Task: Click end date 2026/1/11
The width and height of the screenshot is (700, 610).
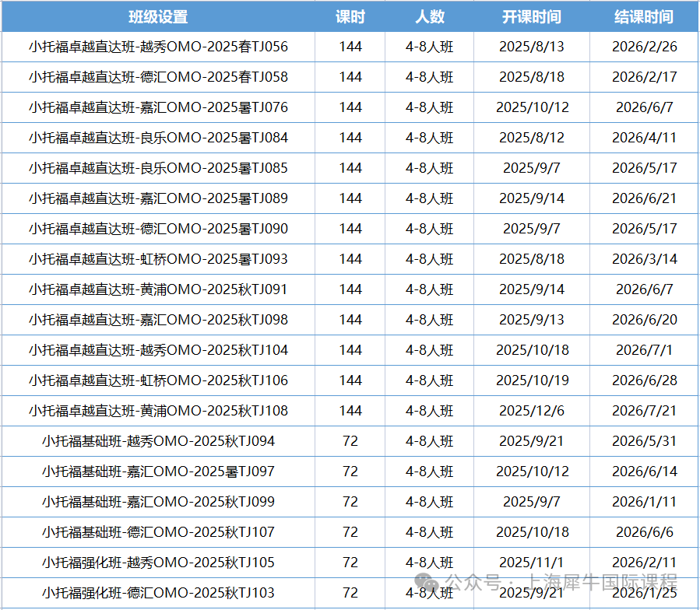Action: pyautogui.click(x=644, y=502)
